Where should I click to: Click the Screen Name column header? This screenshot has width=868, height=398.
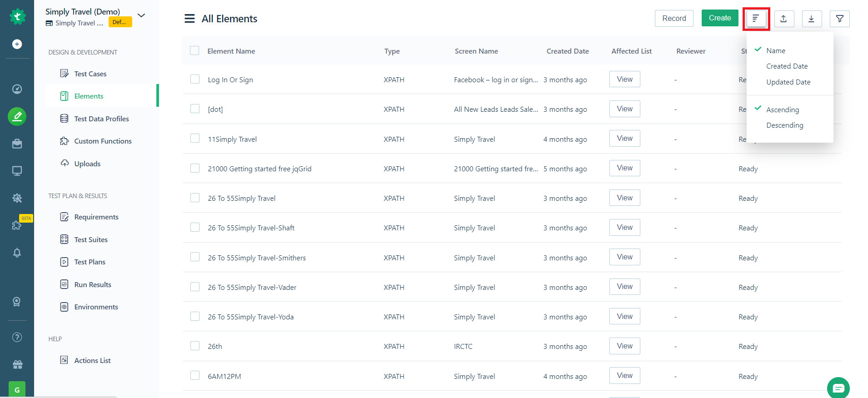tap(476, 51)
